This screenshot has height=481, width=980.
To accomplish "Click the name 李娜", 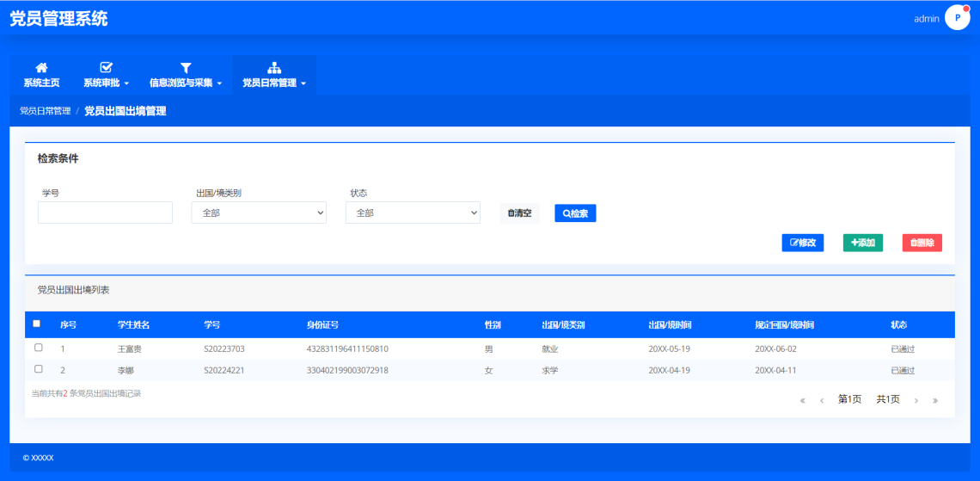I will point(126,370).
